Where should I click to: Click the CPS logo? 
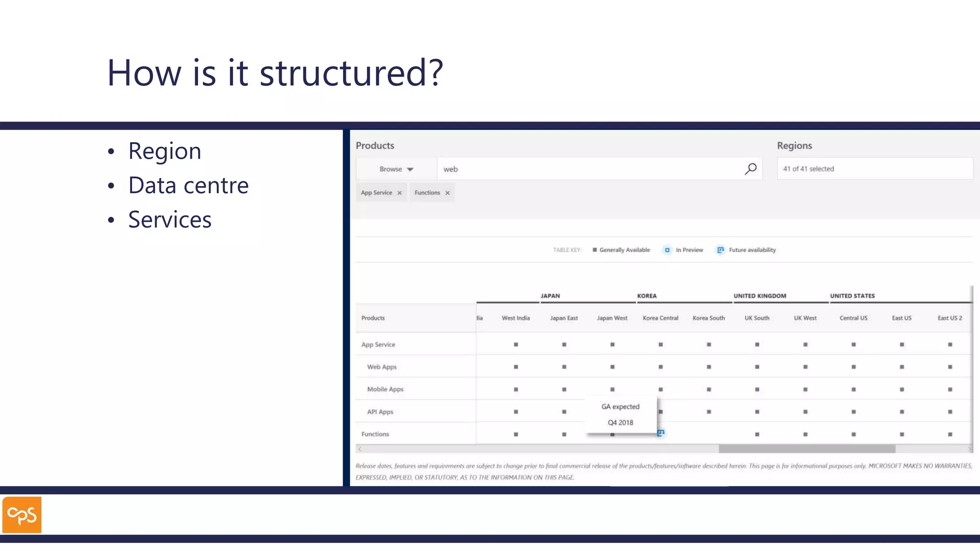coord(22,515)
